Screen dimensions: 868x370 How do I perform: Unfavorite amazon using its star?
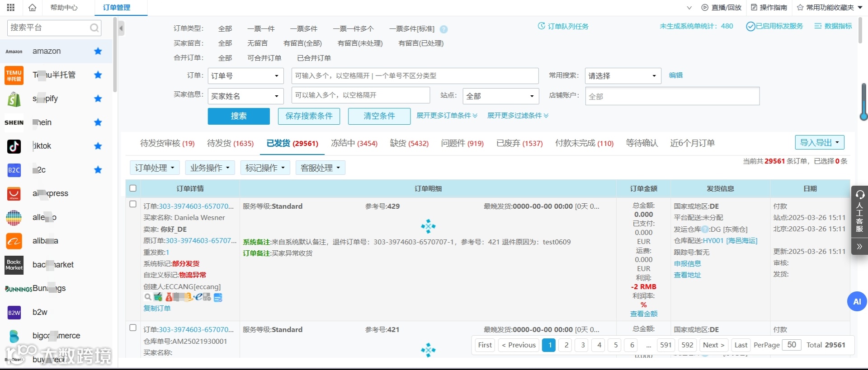[x=98, y=52]
